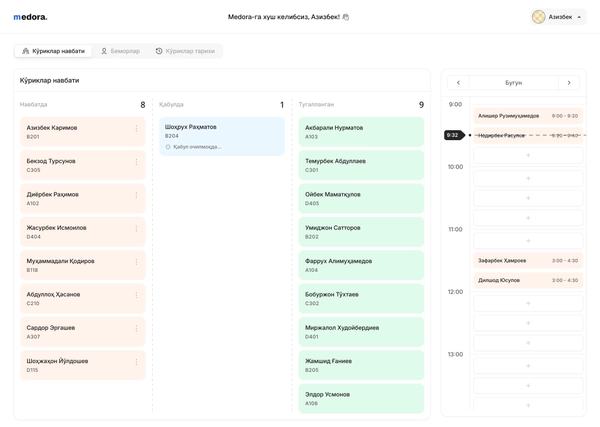Open Зафарбек Ҳамроев schedule appointment

tap(528, 261)
